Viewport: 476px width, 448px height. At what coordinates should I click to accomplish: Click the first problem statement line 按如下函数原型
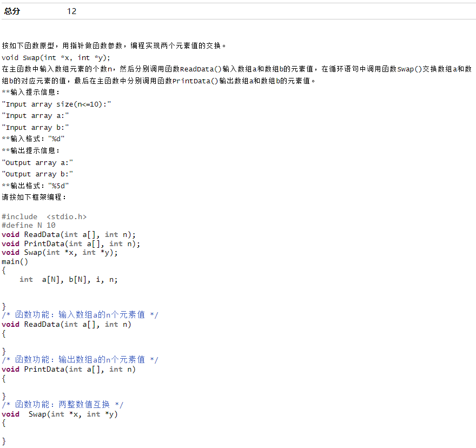point(114,45)
